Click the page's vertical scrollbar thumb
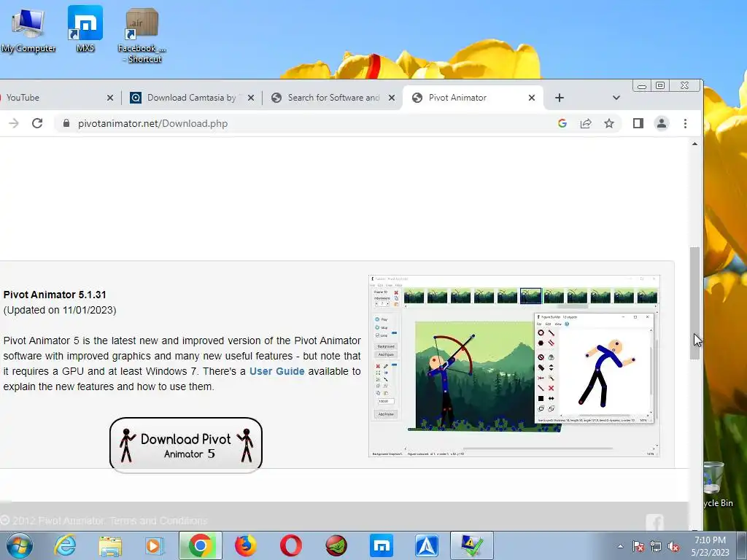Viewport: 747px width, 560px height. pyautogui.click(x=695, y=303)
